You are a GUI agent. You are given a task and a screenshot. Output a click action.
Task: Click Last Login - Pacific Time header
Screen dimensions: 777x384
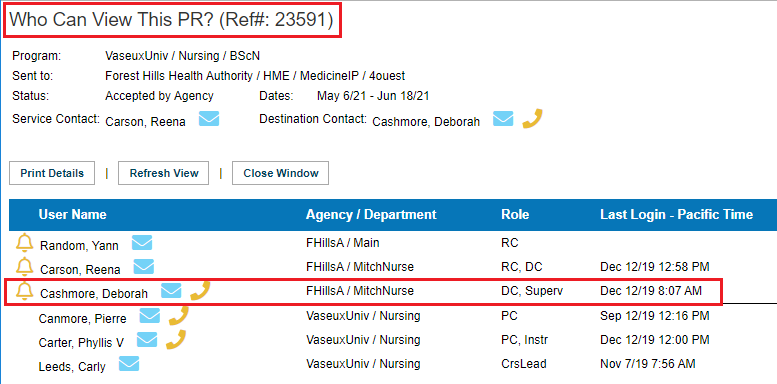(x=676, y=215)
